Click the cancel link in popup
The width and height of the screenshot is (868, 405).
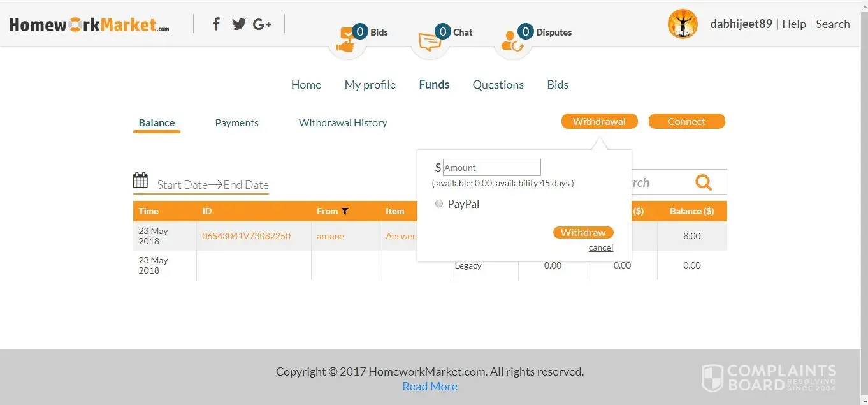tap(601, 247)
